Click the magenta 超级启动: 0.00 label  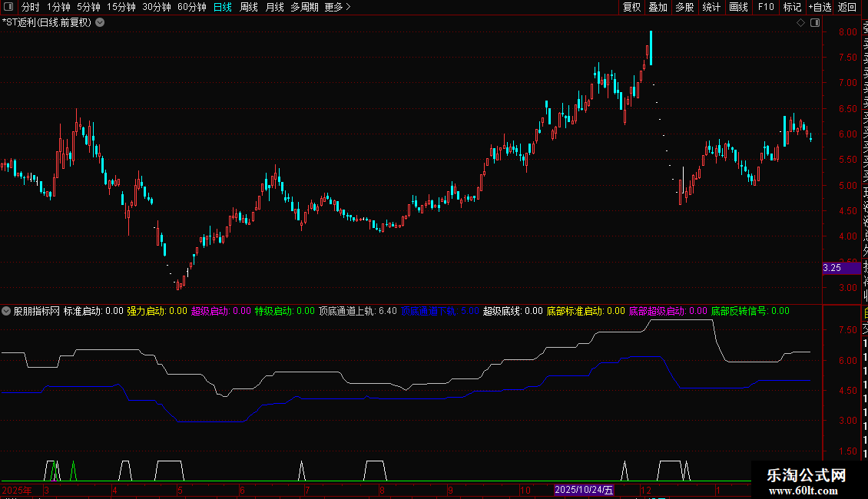pos(221,311)
